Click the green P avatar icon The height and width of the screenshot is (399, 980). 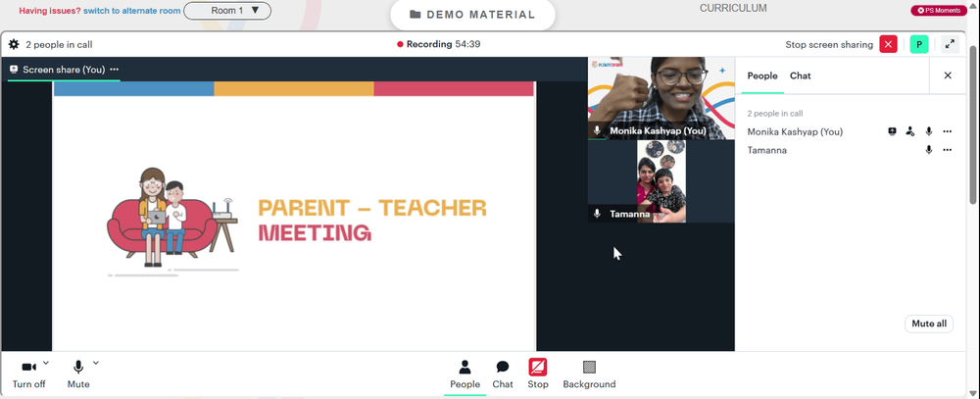tap(919, 44)
